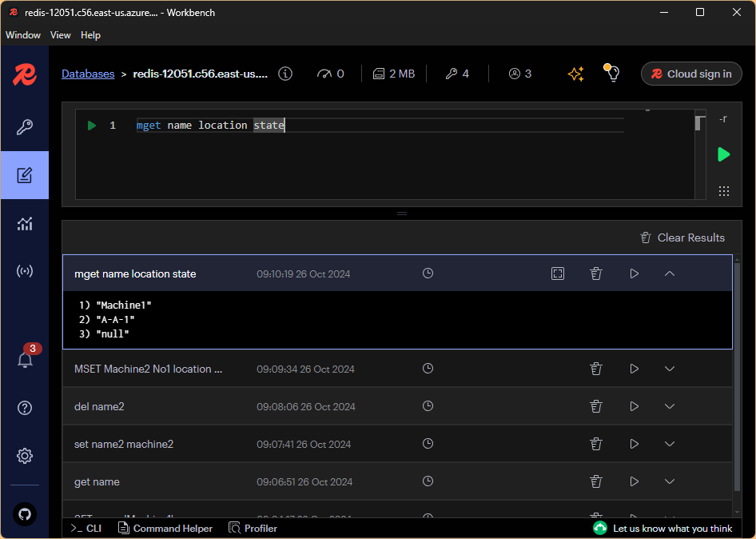Expand the set name2 machine2 result
Screen dimensions: 756x539
point(669,444)
